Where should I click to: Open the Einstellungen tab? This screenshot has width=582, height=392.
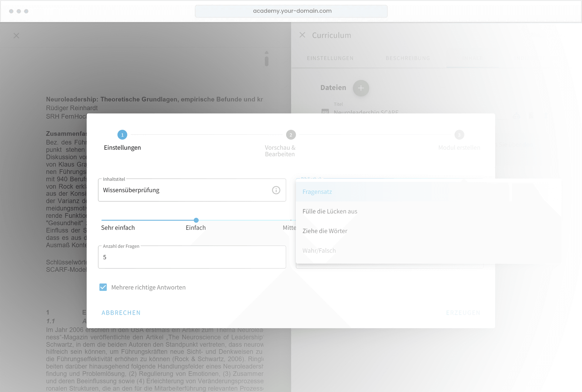[x=330, y=58]
